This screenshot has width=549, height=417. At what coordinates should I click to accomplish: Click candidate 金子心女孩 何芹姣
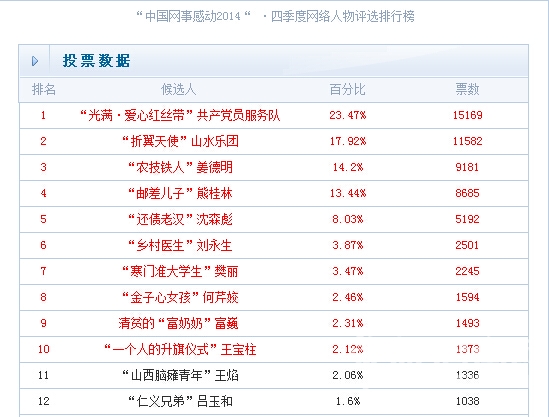pos(180,297)
